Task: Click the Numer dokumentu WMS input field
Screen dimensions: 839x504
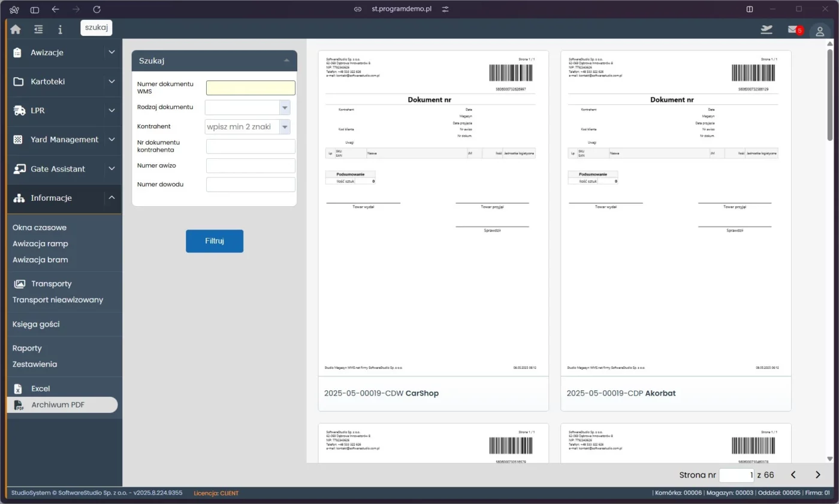Action: [x=251, y=87]
